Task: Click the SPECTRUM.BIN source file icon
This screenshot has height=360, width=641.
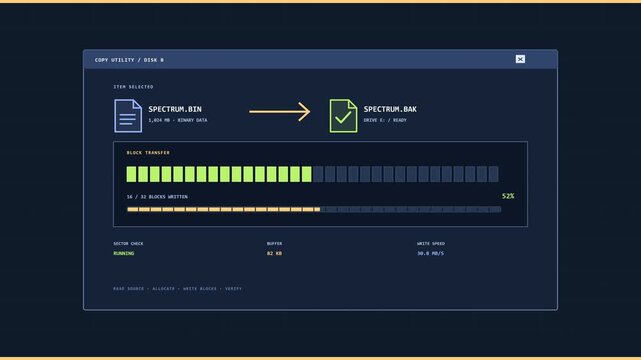Action: click(128, 116)
